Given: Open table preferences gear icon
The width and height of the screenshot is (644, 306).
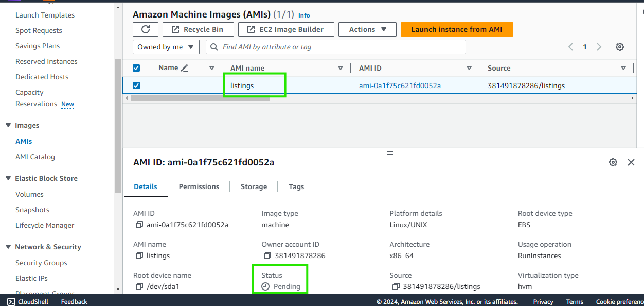Looking at the screenshot, I should coord(620,47).
